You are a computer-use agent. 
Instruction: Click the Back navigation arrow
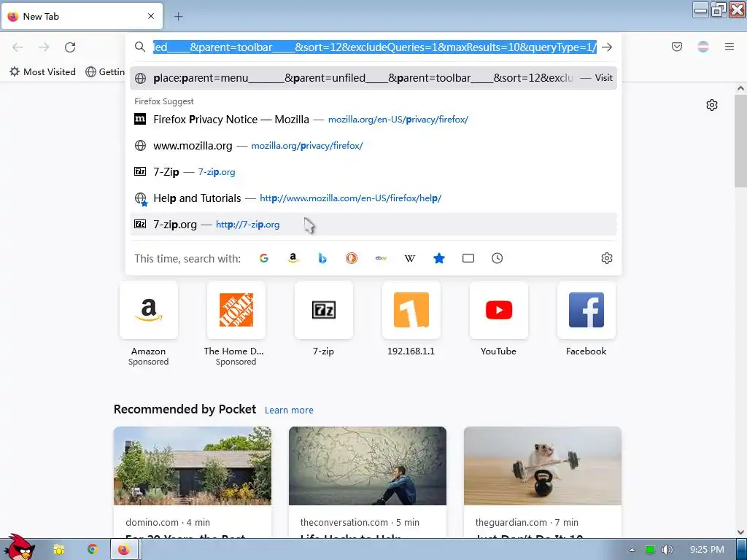pyautogui.click(x=18, y=47)
